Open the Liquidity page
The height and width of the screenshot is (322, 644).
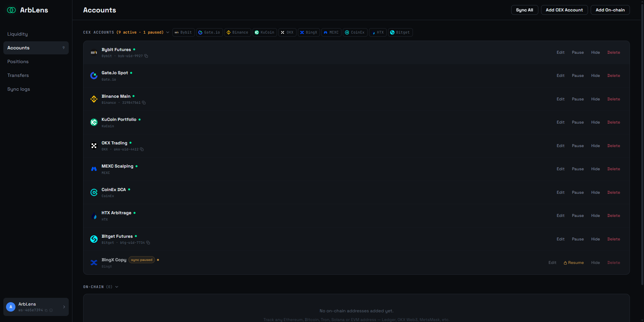point(36,34)
